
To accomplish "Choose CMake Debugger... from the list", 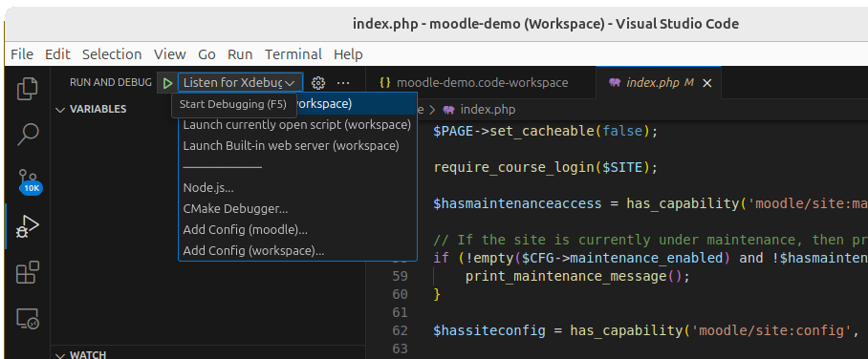I will click(297, 208).
